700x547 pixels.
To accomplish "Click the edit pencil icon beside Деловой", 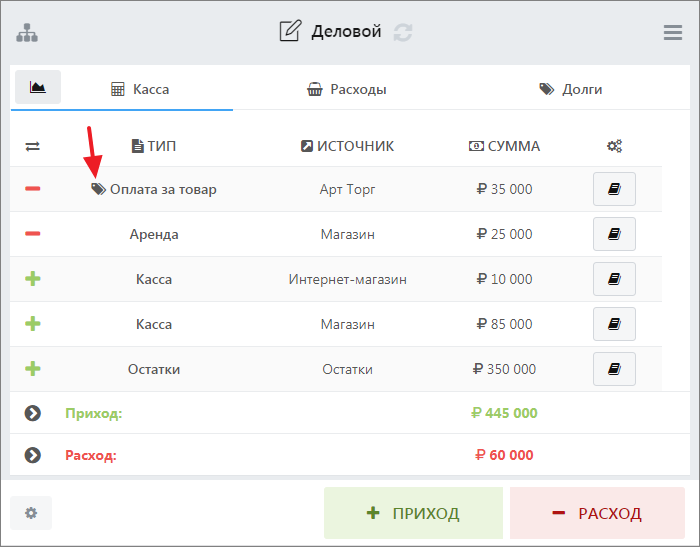I will click(x=290, y=31).
